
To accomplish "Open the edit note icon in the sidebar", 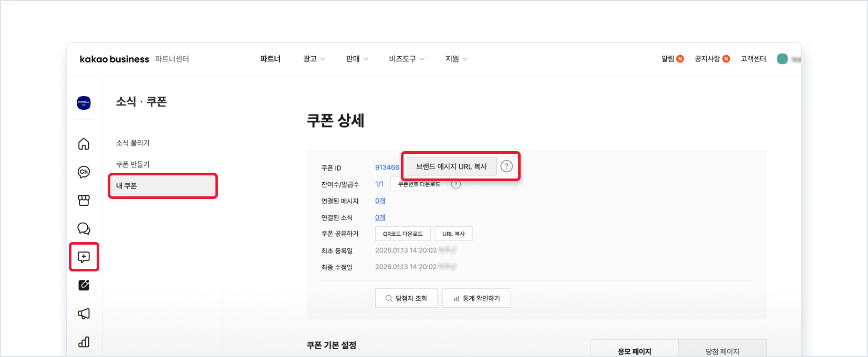I will [x=84, y=285].
